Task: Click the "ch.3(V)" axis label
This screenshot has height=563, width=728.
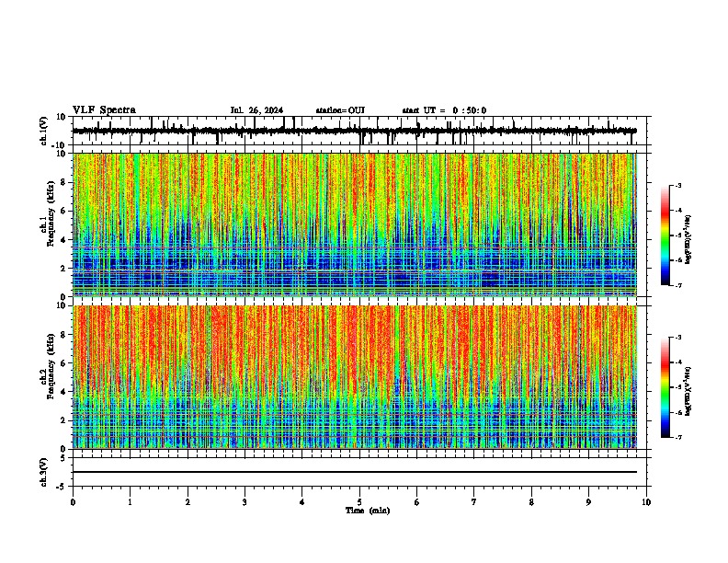Action: 44,472
